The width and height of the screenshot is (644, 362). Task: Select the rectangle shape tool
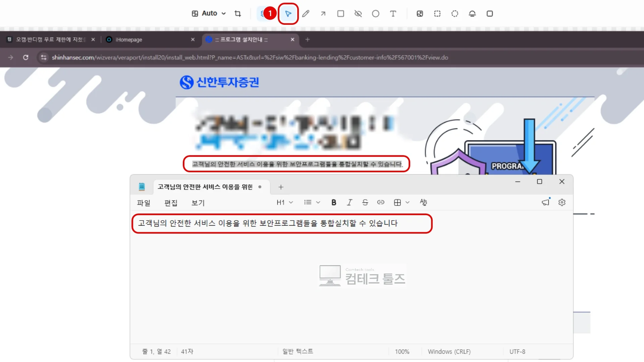pyautogui.click(x=341, y=13)
